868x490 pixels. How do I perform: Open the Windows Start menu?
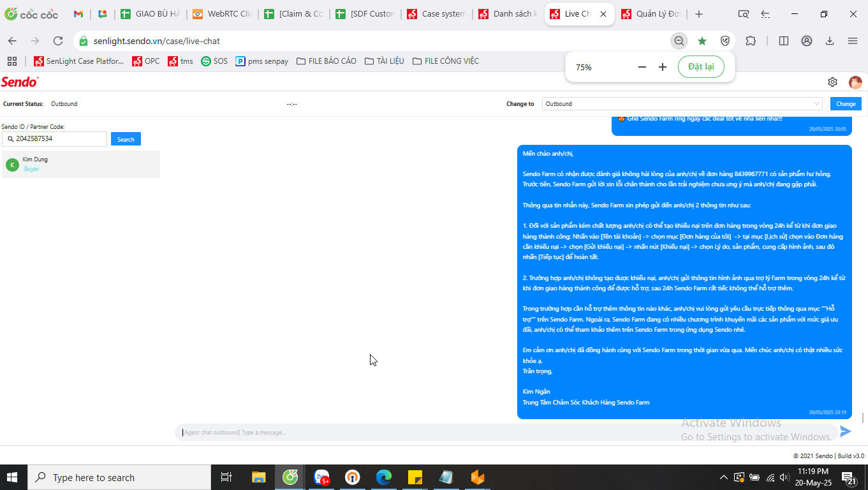click(12, 477)
